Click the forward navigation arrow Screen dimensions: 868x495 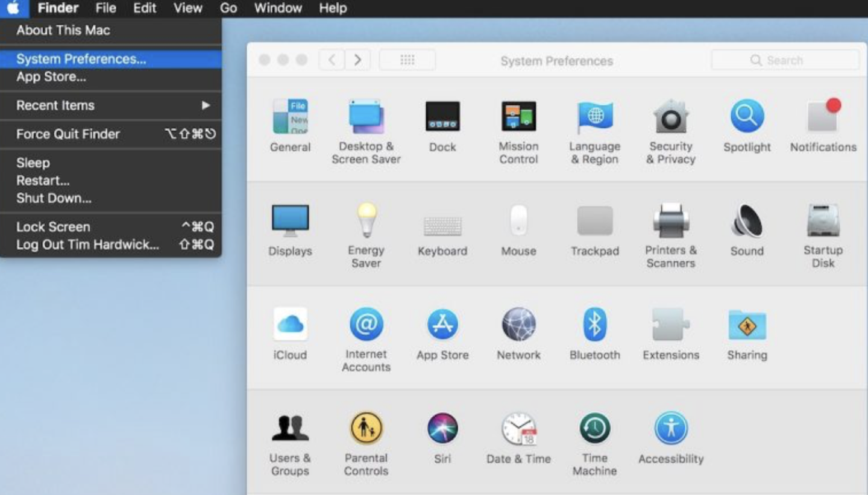(357, 60)
